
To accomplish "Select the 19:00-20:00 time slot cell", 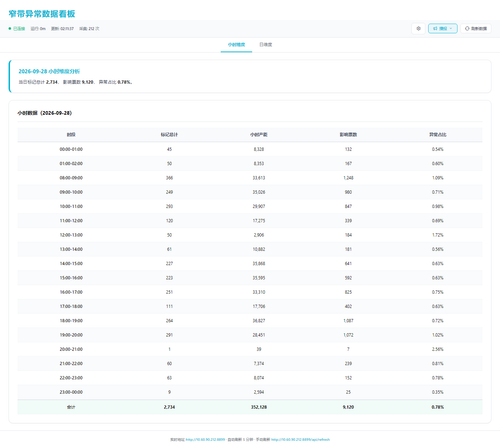I will (x=71, y=335).
